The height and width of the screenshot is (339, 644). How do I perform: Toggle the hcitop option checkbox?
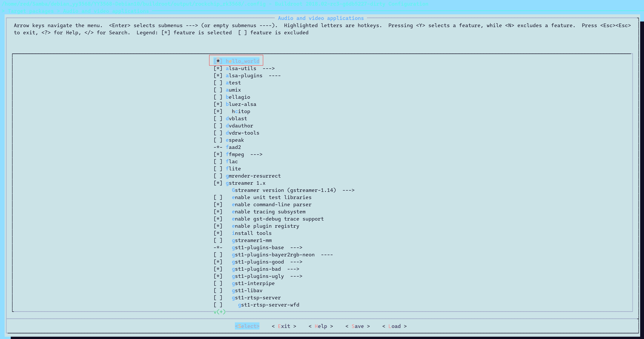(x=218, y=112)
